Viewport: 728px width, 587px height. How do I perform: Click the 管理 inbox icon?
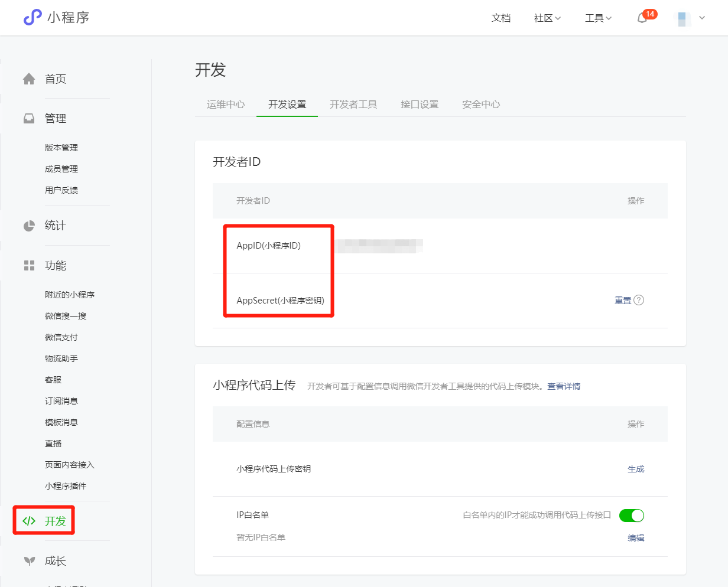click(x=29, y=119)
